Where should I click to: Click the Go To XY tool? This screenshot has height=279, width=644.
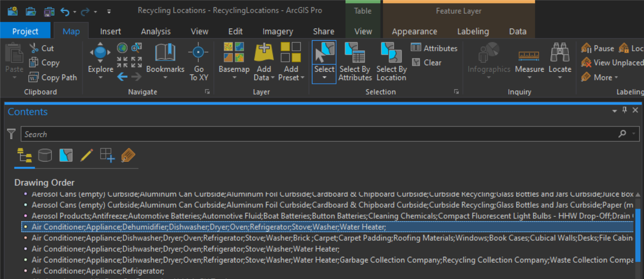[x=198, y=62]
